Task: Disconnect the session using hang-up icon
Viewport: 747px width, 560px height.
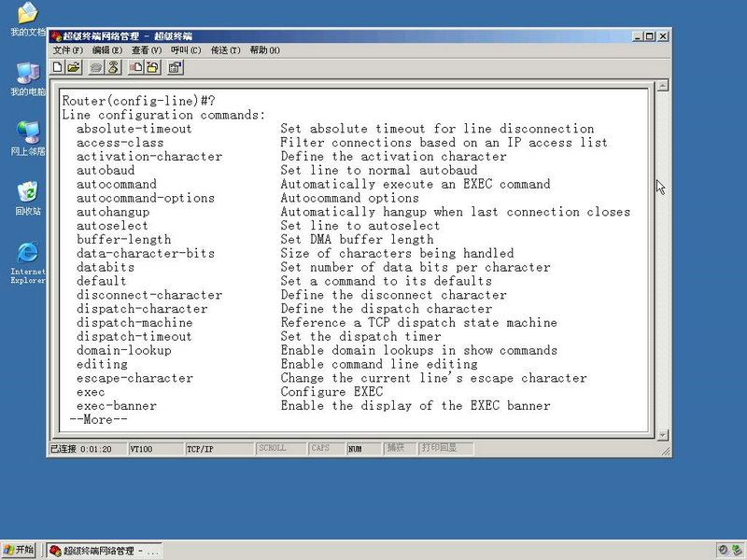Action: point(113,67)
